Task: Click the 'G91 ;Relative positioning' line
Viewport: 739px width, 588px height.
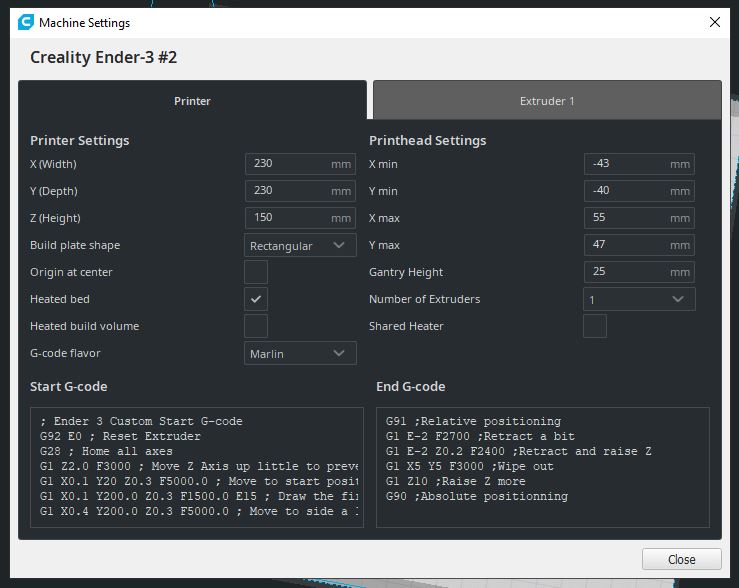Action: click(x=473, y=421)
